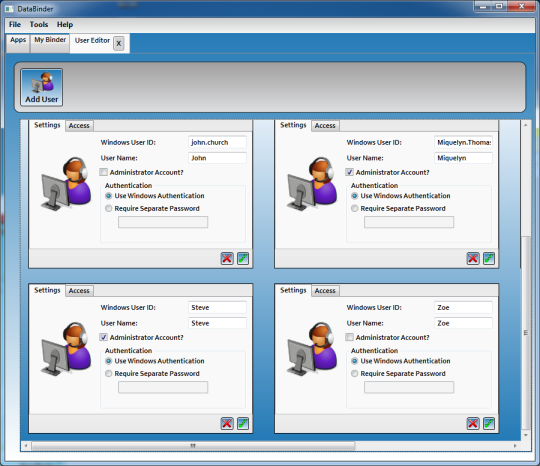The height and width of the screenshot is (466, 540).
Task: Open the Help menu
Action: [65, 24]
